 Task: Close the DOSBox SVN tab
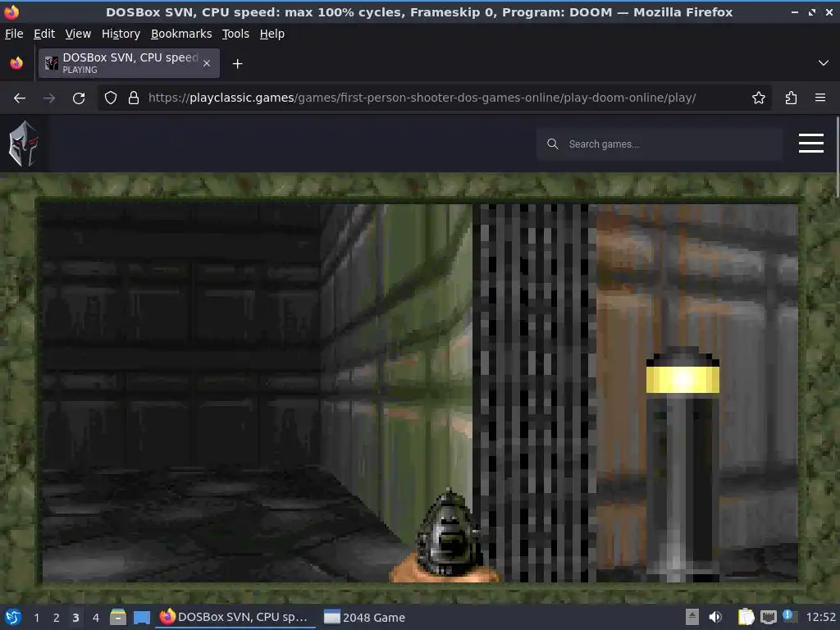coord(207,63)
